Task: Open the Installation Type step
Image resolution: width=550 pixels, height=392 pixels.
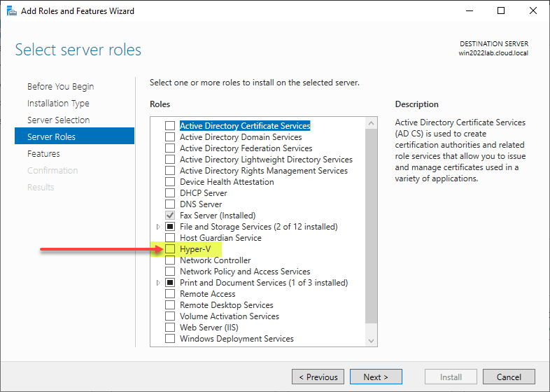Action: coord(58,103)
